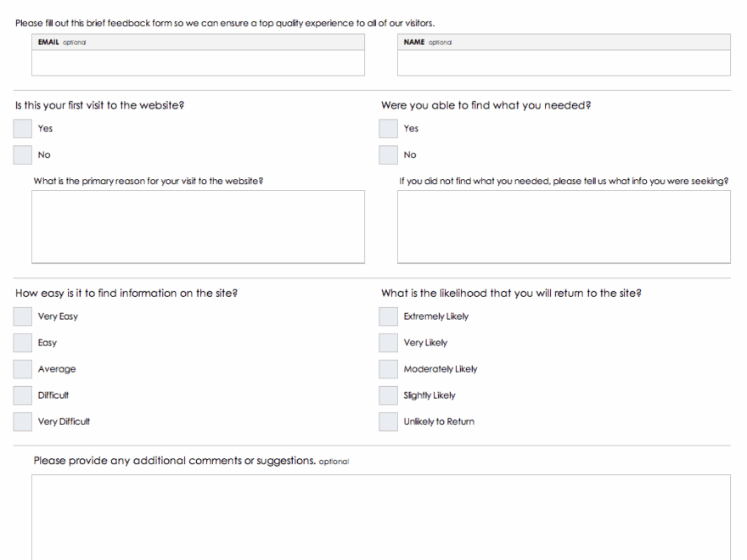Check No for finding what you needed
The image size is (747, 560).
pyautogui.click(x=388, y=154)
